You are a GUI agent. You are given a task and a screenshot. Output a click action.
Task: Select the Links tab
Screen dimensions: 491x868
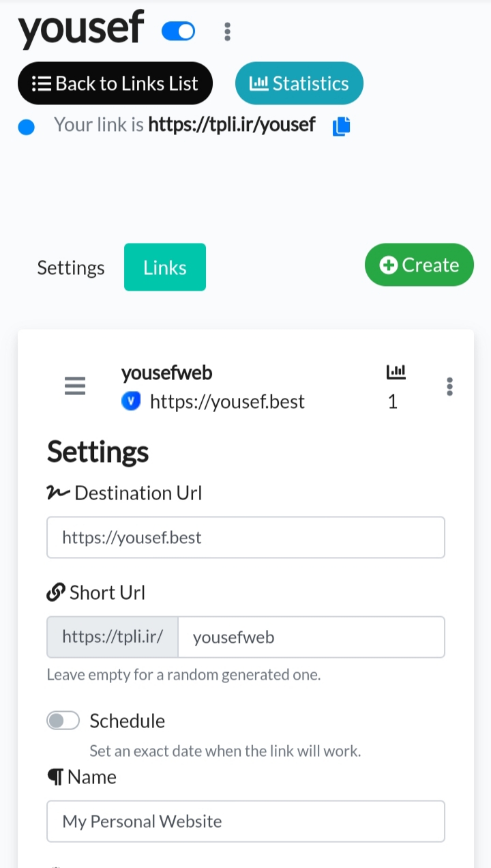(165, 267)
